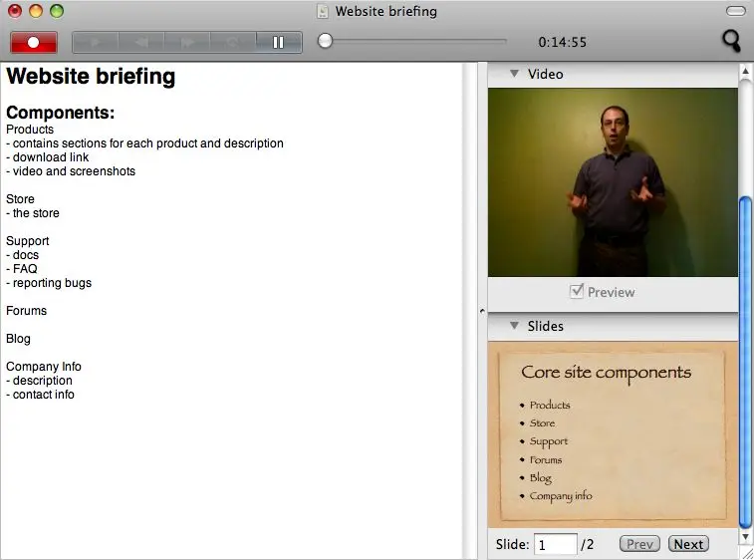The image size is (754, 560).
Task: Click the '- FAQ' note line
Action: [22, 269]
